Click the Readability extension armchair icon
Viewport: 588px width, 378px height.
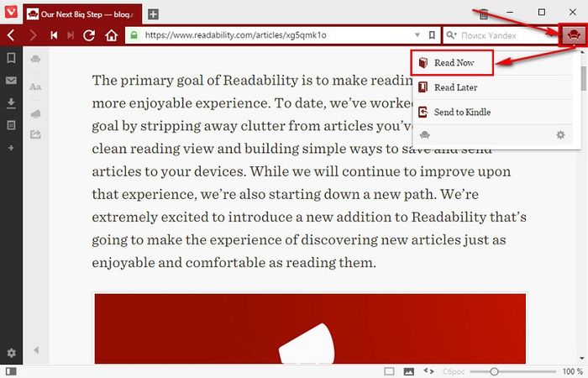[572, 35]
